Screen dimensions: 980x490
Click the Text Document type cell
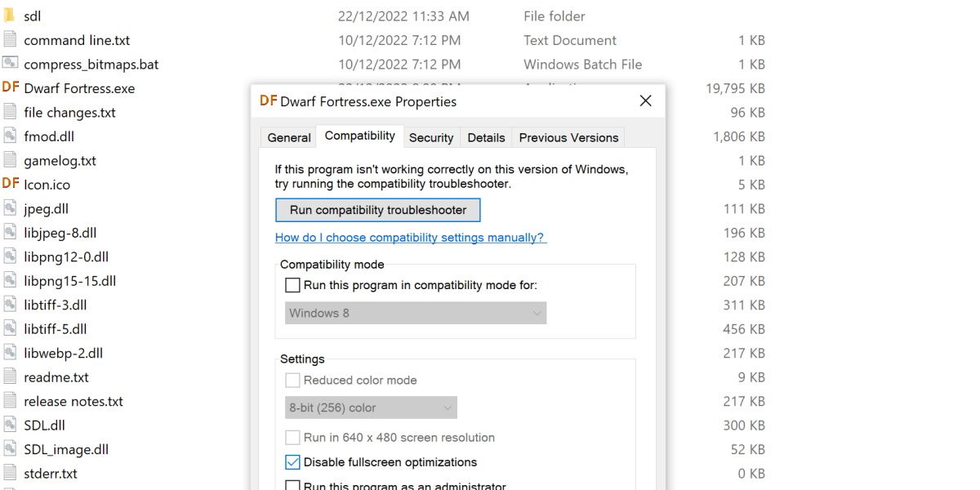pyautogui.click(x=570, y=40)
